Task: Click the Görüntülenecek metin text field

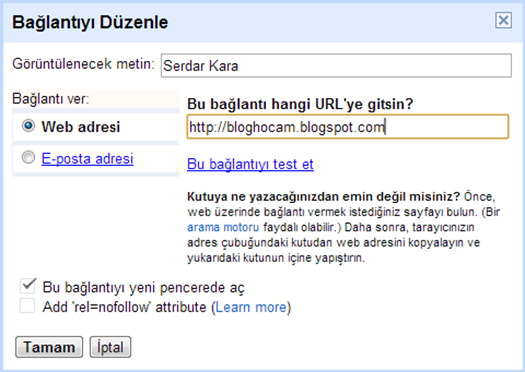Action: pos(336,65)
